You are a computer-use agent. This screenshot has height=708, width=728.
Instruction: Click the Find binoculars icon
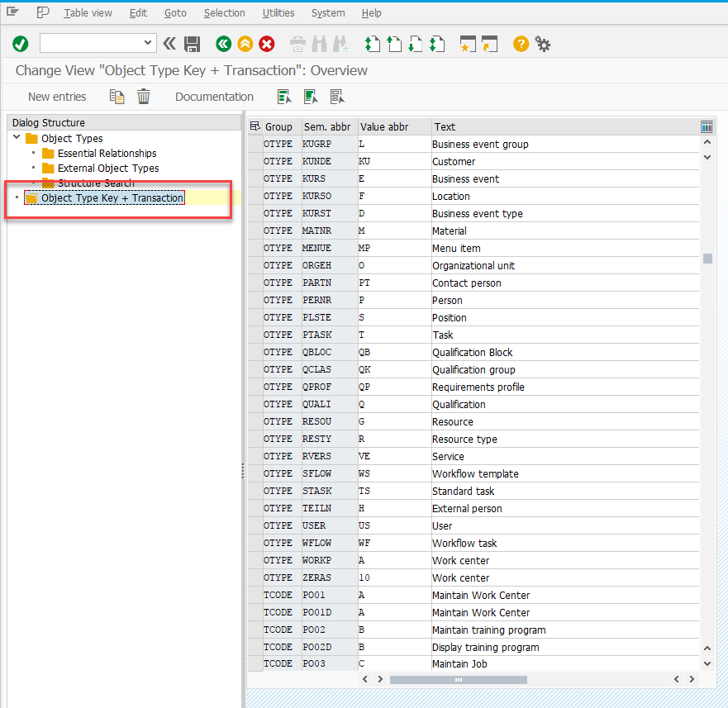320,44
